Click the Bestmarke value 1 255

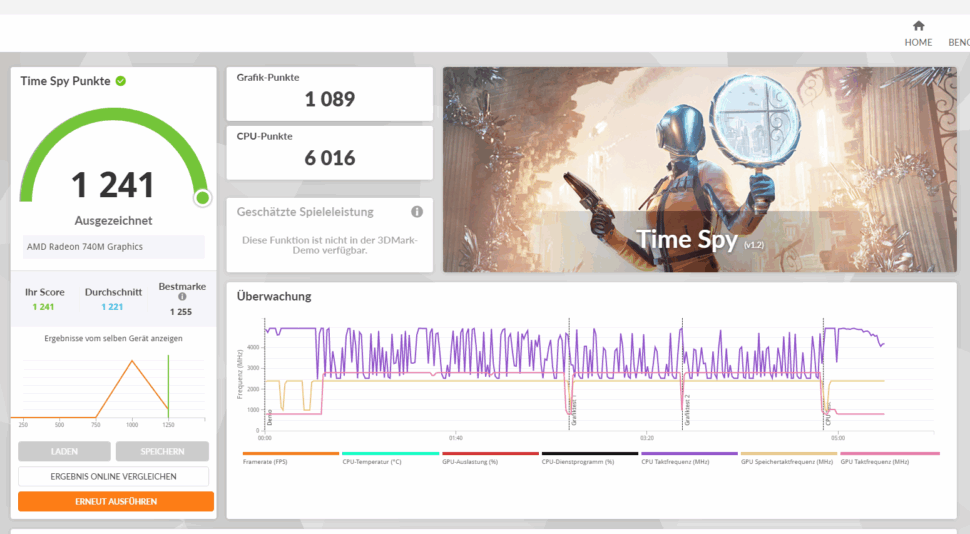pyautogui.click(x=181, y=312)
